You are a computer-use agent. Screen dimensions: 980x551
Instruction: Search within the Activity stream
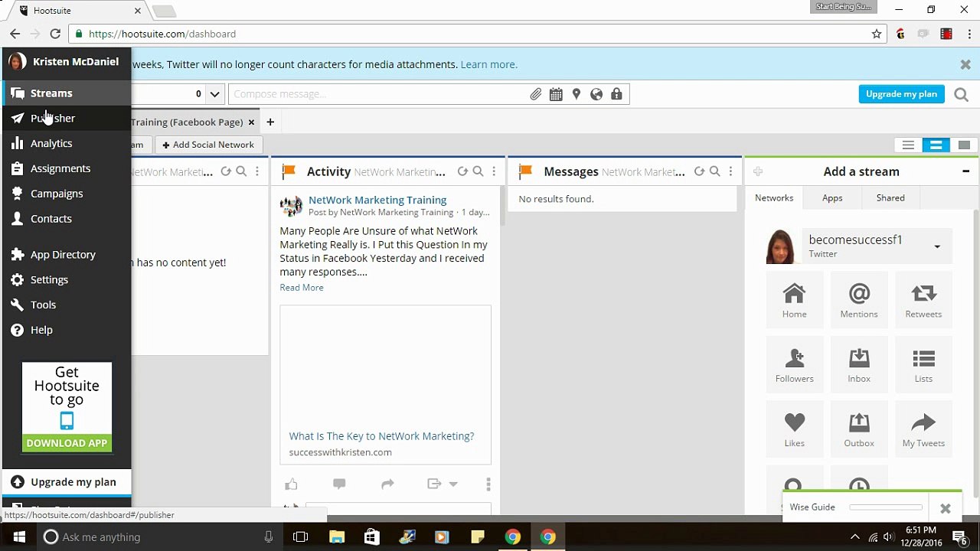478,171
